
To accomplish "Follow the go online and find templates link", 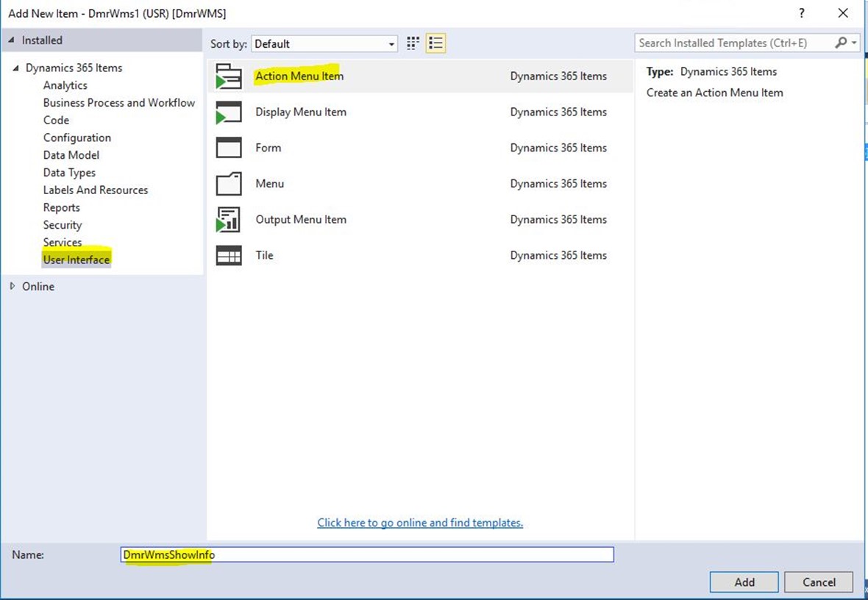I will (x=420, y=523).
